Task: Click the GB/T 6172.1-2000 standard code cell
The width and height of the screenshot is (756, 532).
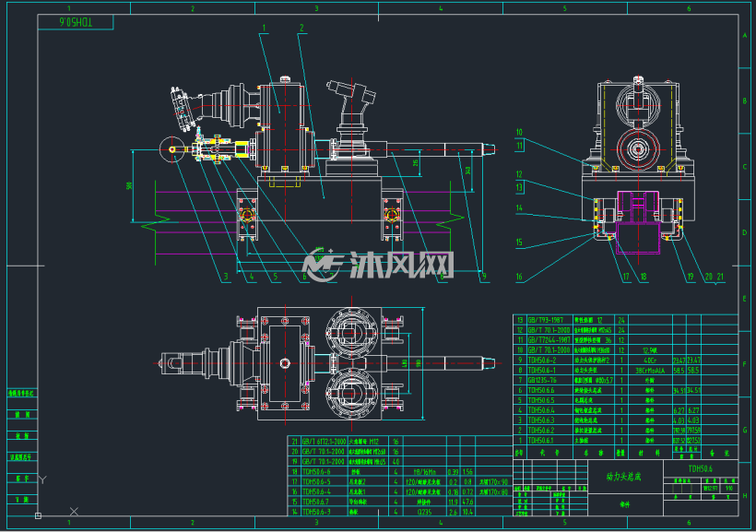Action: [324, 442]
